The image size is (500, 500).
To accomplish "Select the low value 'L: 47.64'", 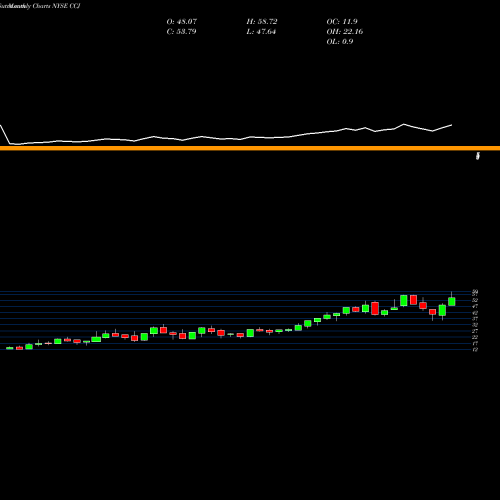I will click(x=261, y=32).
